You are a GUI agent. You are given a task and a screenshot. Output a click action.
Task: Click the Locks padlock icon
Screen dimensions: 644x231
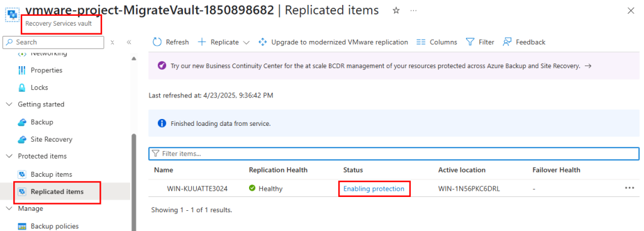pos(22,87)
